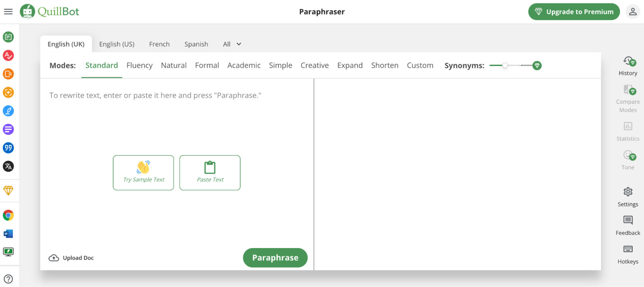Open the hamburger navigation menu
Image resolution: width=644 pixels, height=287 pixels.
point(8,12)
